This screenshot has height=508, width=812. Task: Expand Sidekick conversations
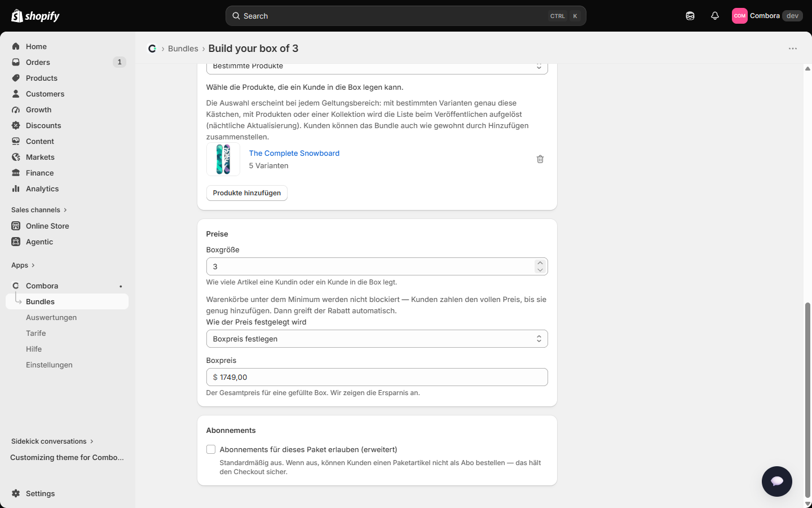52,441
